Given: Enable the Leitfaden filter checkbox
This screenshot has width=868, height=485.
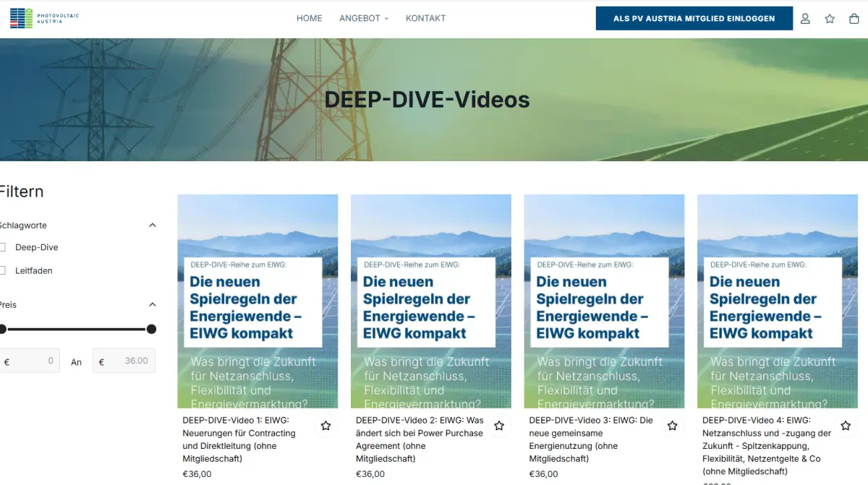Looking at the screenshot, I should point(2,270).
